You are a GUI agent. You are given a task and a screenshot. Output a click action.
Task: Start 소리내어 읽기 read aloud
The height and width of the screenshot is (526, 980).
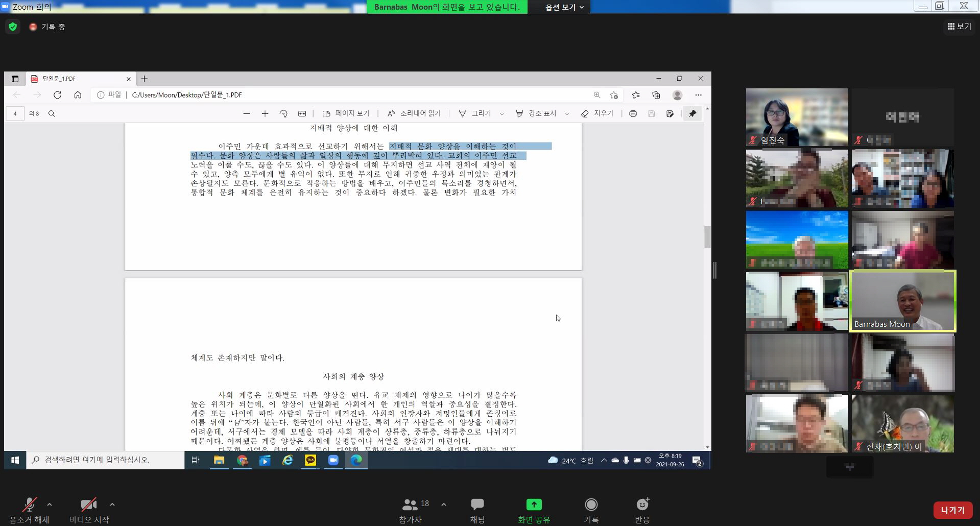[414, 113]
